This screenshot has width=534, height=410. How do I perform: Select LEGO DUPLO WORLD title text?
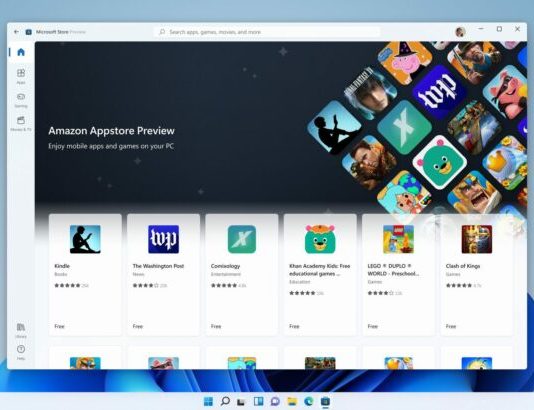point(393,270)
